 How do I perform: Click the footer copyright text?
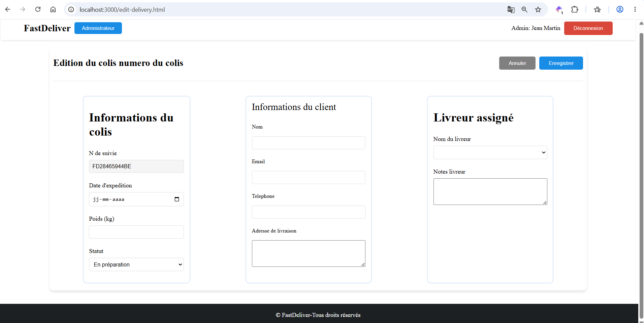click(x=318, y=315)
